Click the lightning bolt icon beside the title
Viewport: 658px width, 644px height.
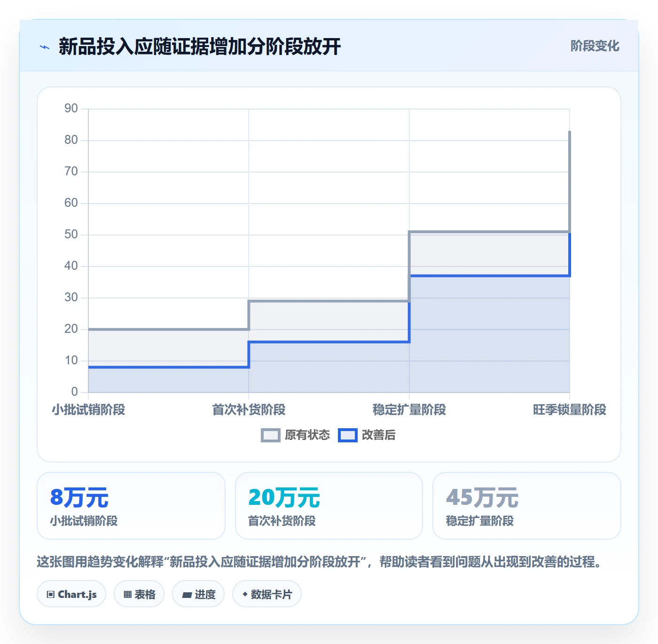(x=45, y=47)
